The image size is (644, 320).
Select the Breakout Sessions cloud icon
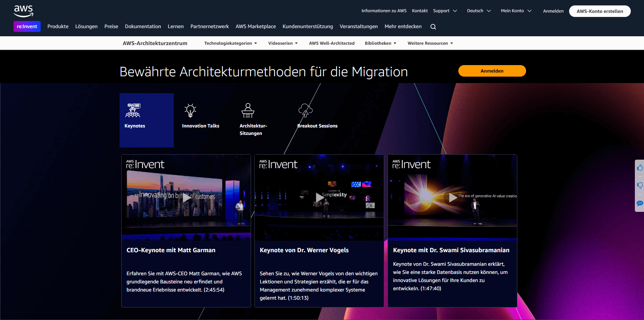pos(305,111)
